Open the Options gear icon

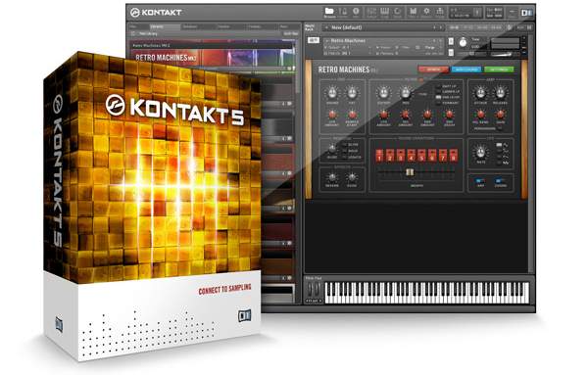426,12
